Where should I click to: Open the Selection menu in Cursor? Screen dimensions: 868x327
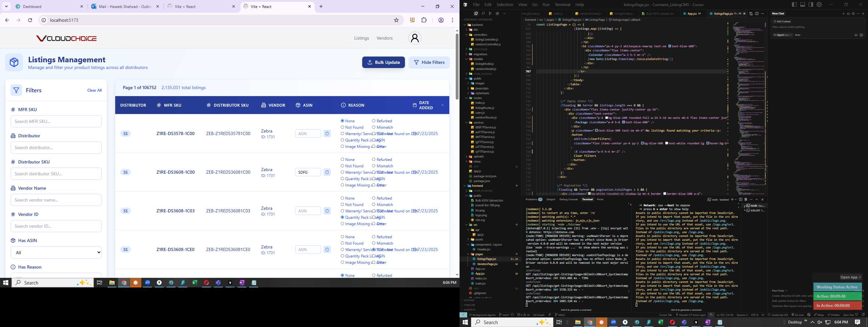point(505,5)
